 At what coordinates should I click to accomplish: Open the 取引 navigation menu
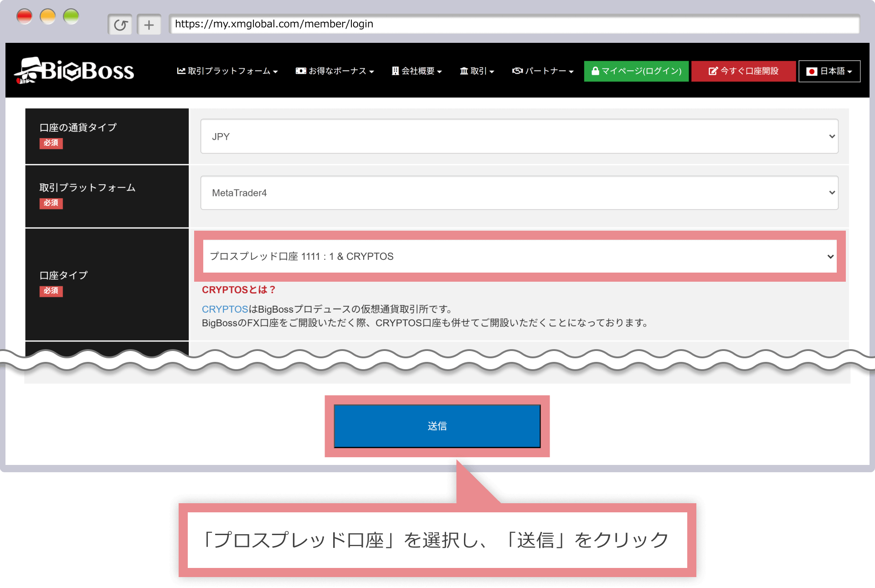point(477,71)
